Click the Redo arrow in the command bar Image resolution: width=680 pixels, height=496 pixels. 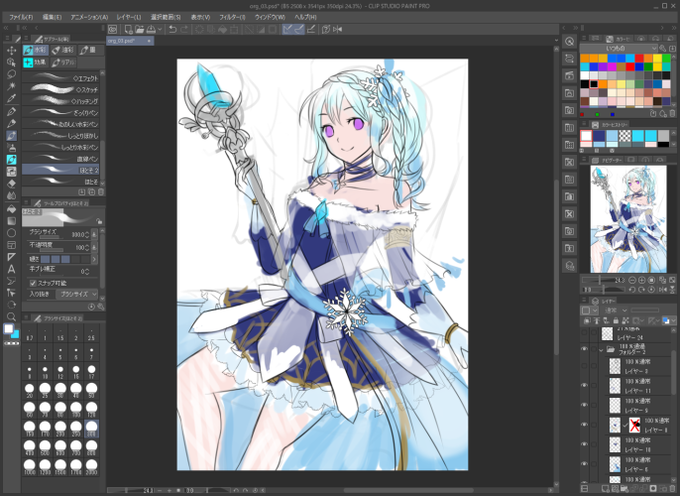click(x=184, y=29)
